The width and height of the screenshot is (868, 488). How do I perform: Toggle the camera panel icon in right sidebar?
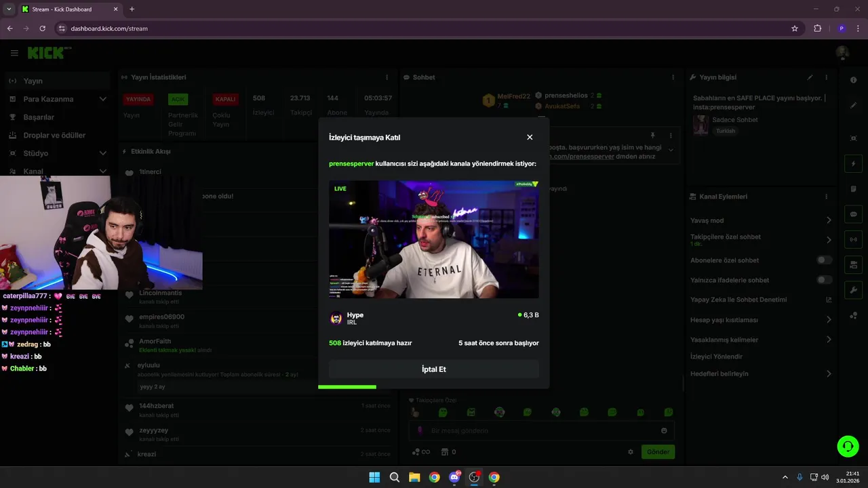853,264
